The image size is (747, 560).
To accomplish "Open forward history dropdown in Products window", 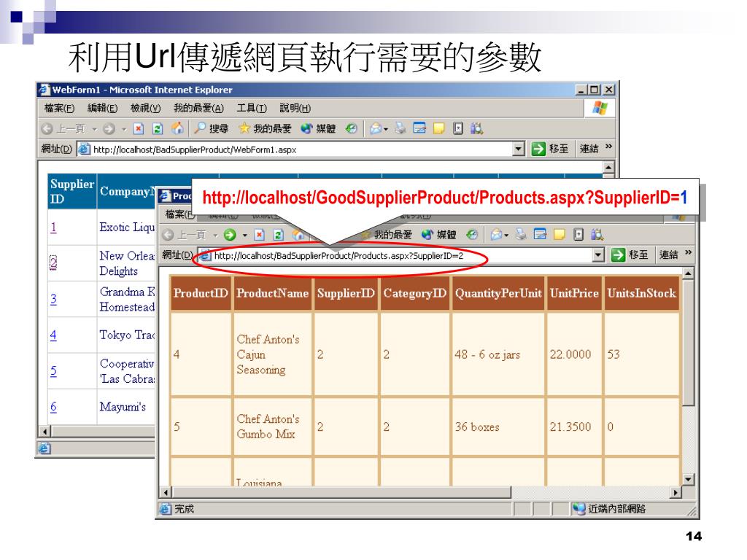I will (245, 236).
